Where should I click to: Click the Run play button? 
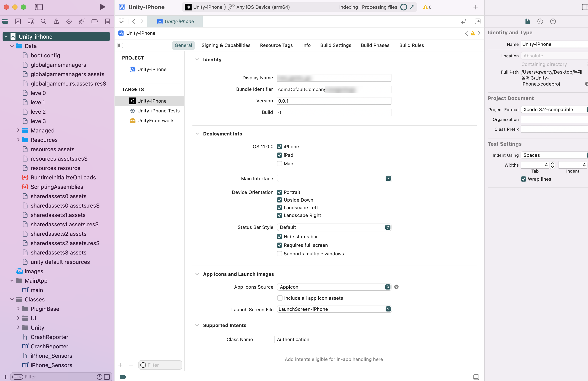point(102,7)
